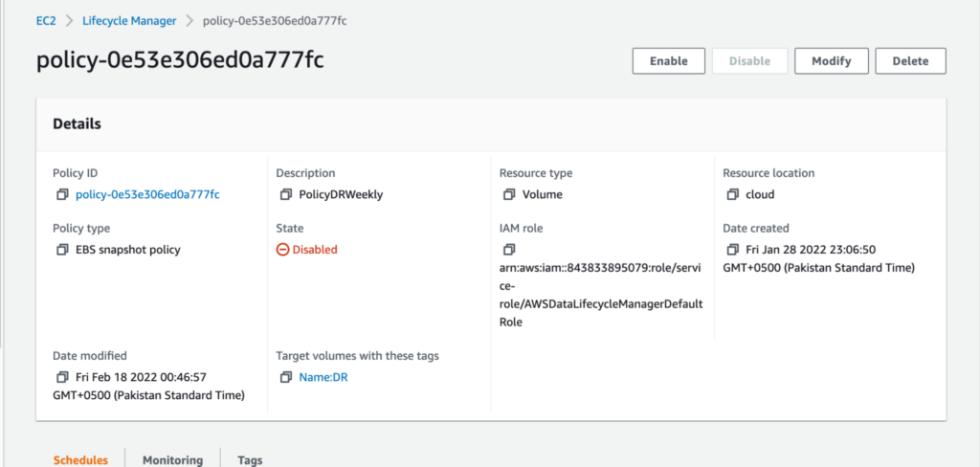Copy the IAM role ARN icon
This screenshot has width=980, height=467.
(509, 250)
